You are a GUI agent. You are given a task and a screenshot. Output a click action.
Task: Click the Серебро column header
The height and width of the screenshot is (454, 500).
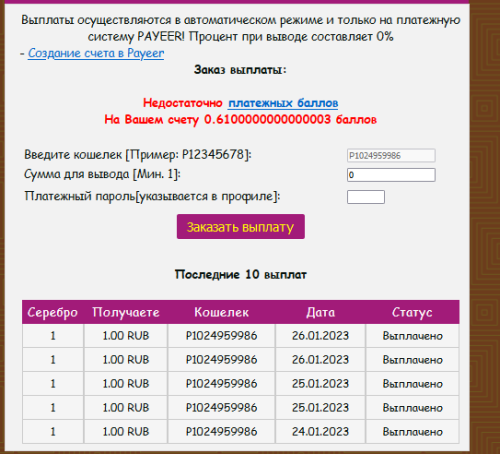point(53,312)
